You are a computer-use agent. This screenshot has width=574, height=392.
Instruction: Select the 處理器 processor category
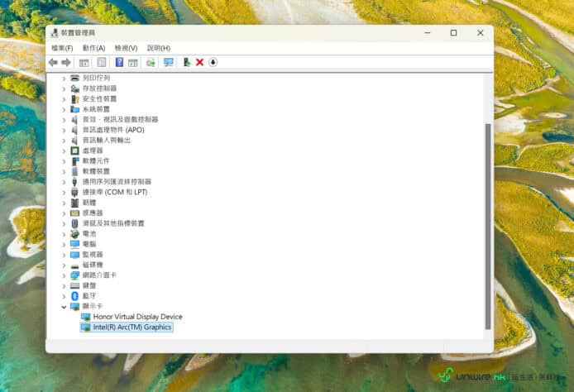[92, 151]
